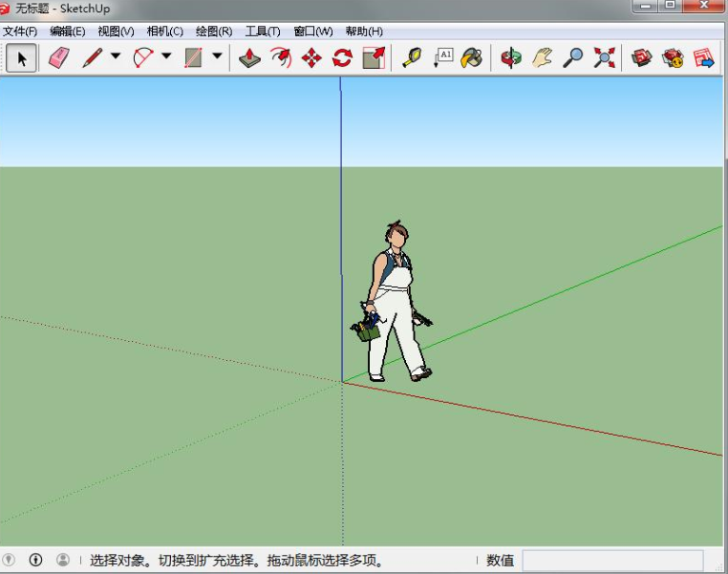Select the Rotate tool
This screenshot has height=574, width=728.
(x=343, y=58)
